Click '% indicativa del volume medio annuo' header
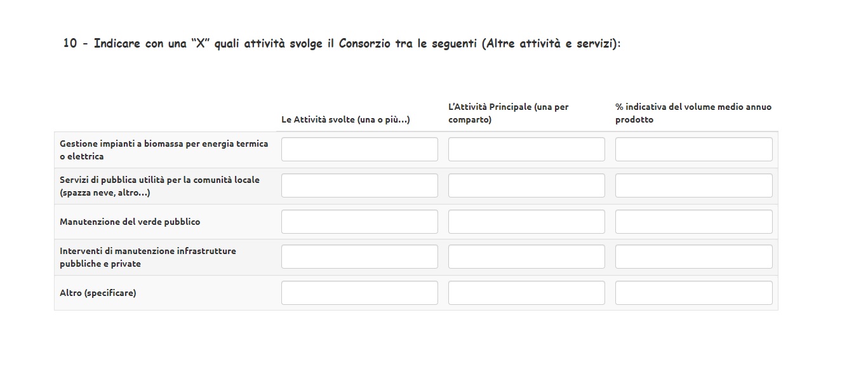The height and width of the screenshot is (369, 868). pyautogui.click(x=693, y=113)
